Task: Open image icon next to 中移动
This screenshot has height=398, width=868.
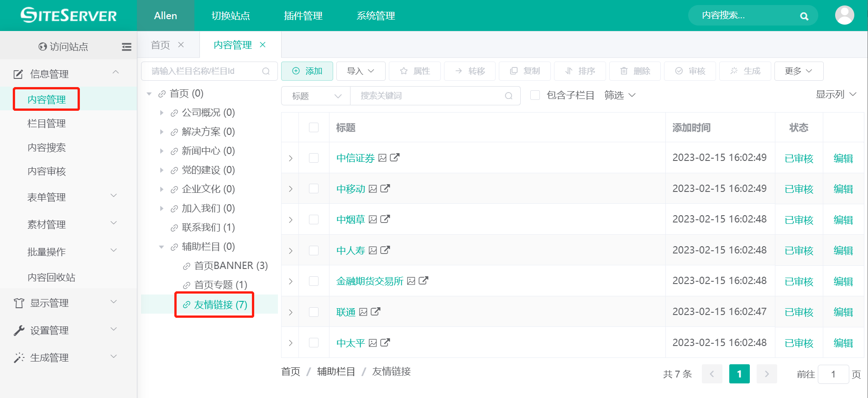Action: click(373, 189)
